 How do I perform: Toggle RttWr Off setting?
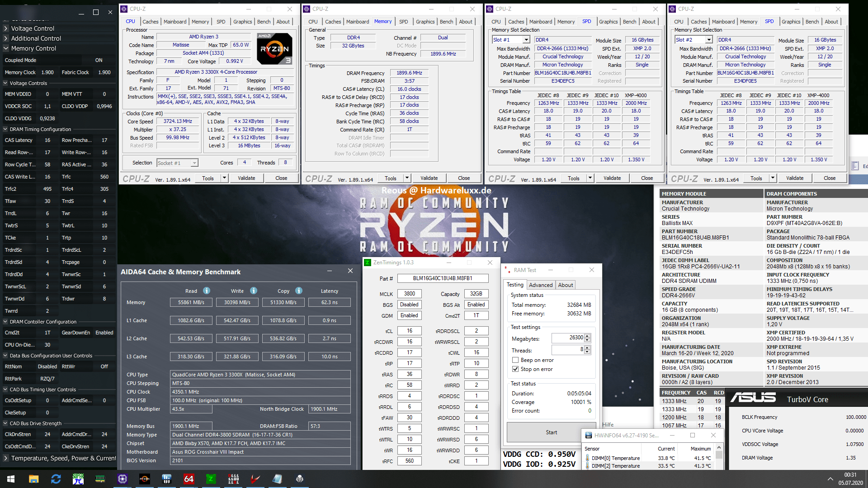(104, 366)
